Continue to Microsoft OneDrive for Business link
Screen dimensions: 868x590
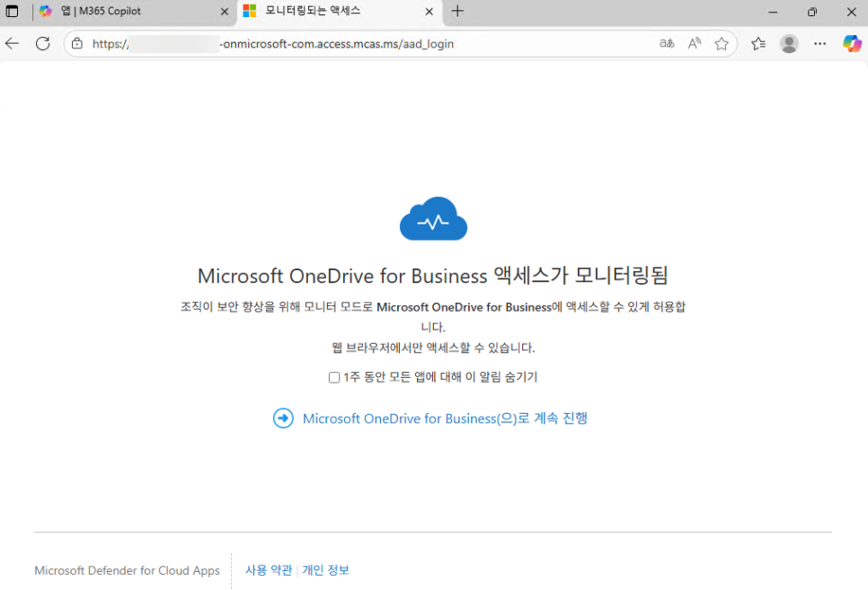pyautogui.click(x=445, y=418)
